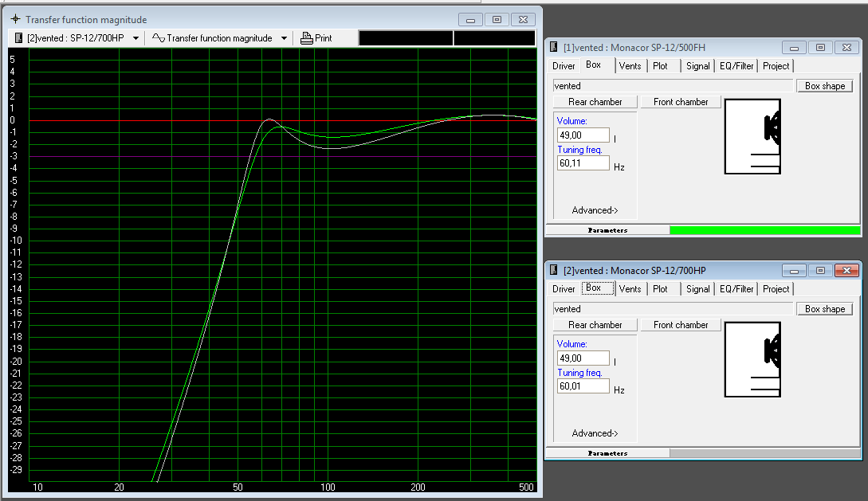
Task: Click the Print icon in the graph toolbar
Action: pyautogui.click(x=306, y=38)
